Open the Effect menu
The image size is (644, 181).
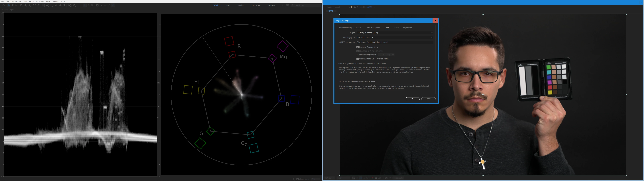point(31,2)
